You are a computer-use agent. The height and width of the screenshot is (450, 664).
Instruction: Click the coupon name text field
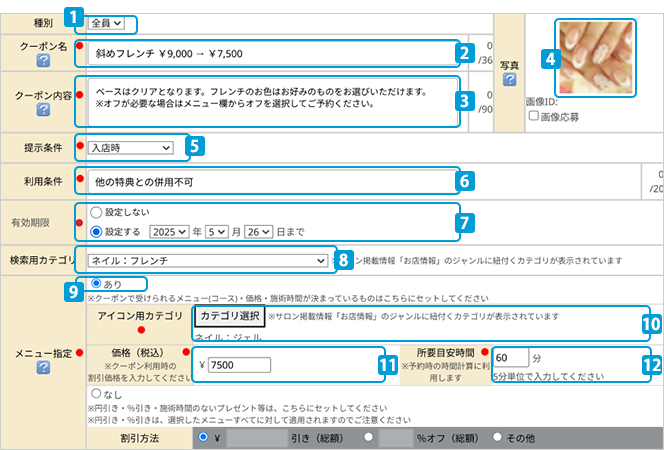[270, 54]
